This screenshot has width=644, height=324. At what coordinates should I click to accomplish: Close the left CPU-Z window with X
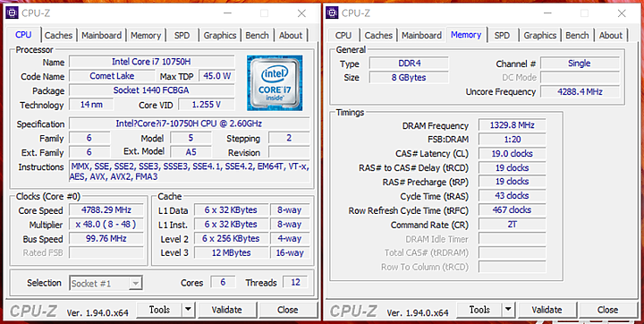pyautogui.click(x=301, y=13)
